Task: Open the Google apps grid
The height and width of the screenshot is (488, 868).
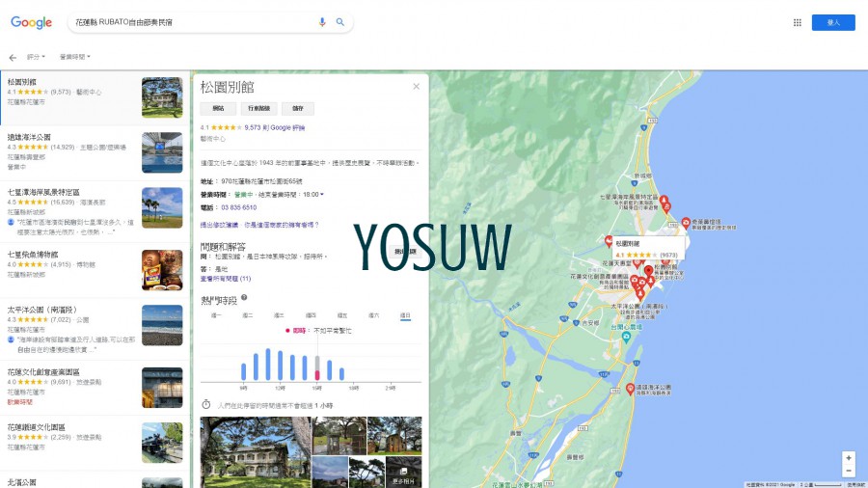Action: (x=797, y=22)
